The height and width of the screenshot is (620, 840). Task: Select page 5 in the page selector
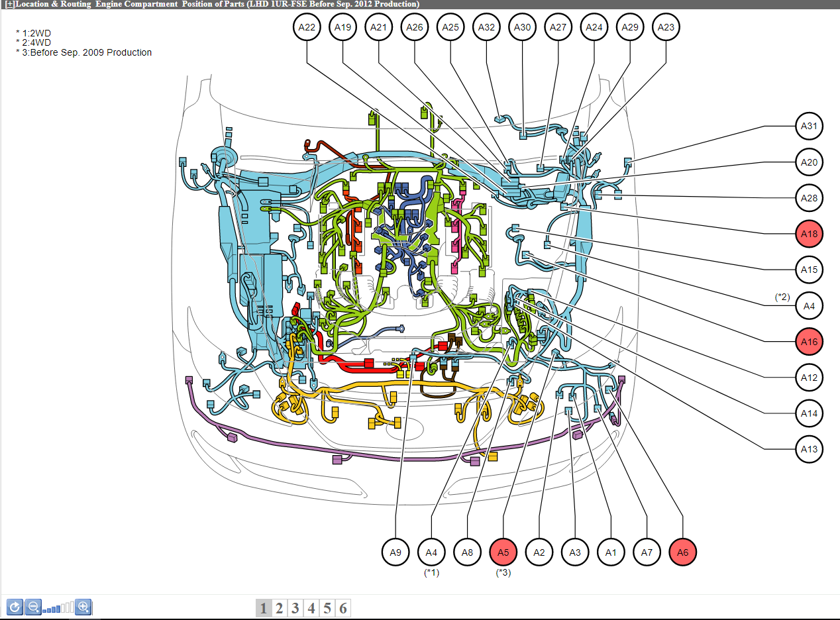pyautogui.click(x=327, y=609)
